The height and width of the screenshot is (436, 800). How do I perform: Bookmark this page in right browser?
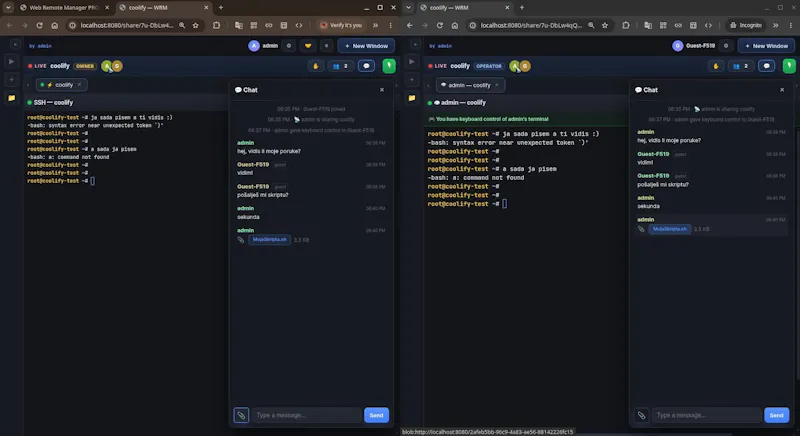point(605,25)
